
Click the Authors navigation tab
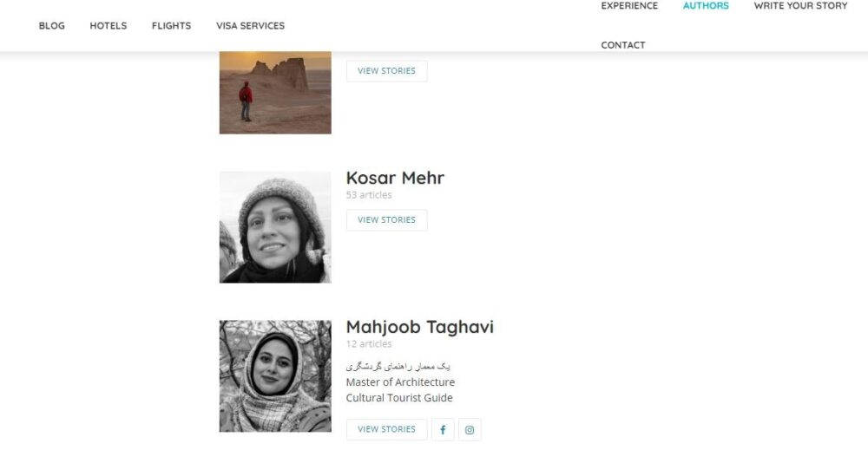click(x=706, y=6)
